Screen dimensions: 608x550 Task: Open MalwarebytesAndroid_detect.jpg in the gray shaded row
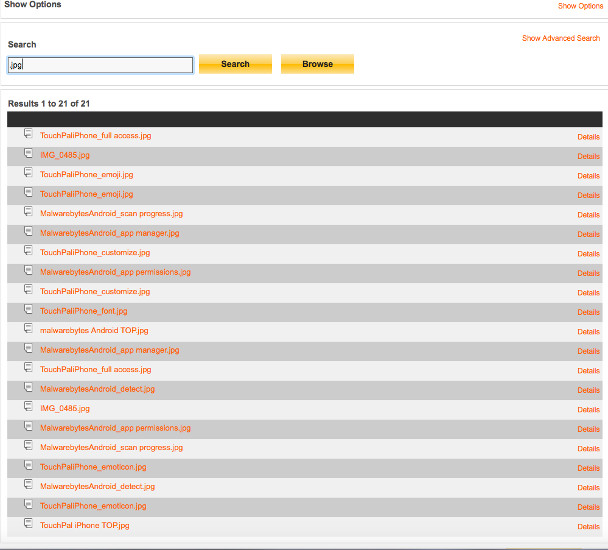tap(97, 389)
